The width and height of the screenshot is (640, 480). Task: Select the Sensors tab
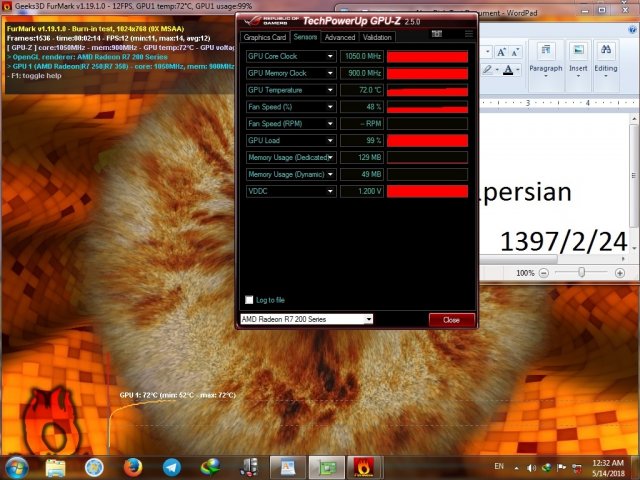point(305,37)
